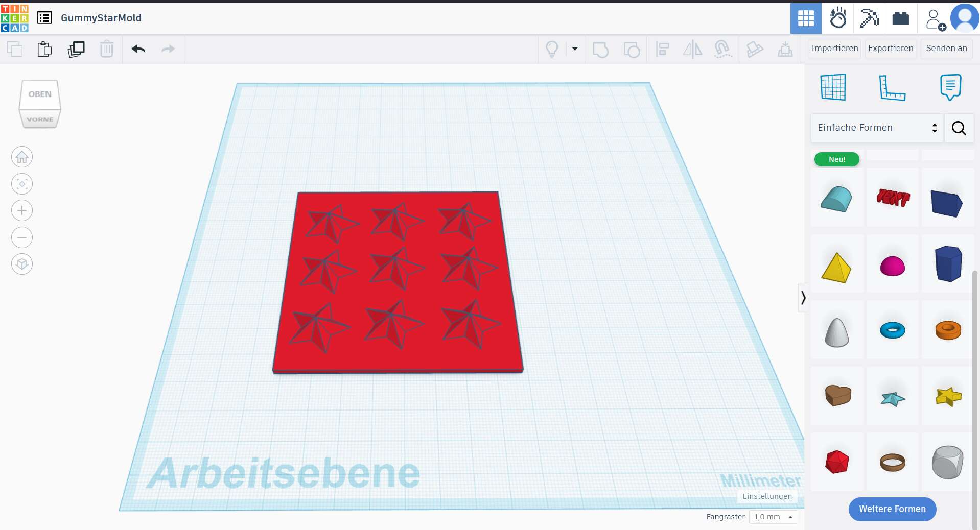The width and height of the screenshot is (980, 530).
Task: Pick the brown heart shape
Action: (838, 395)
